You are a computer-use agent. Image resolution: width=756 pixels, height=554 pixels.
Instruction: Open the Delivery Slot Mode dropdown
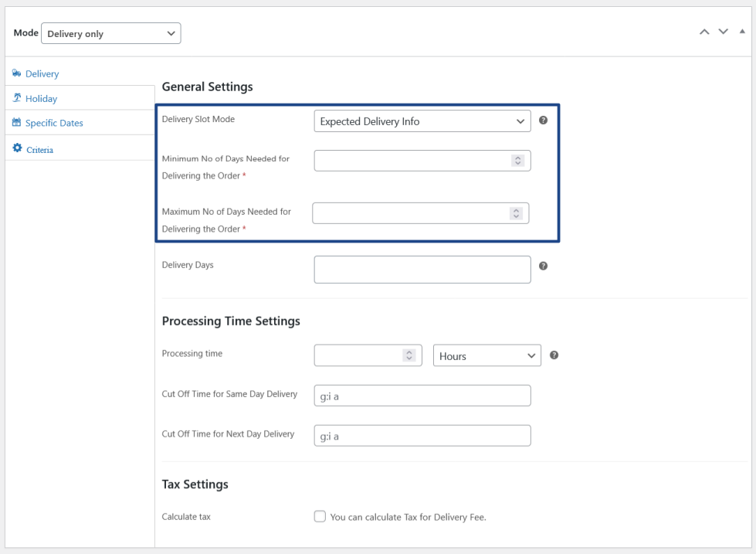pos(422,121)
